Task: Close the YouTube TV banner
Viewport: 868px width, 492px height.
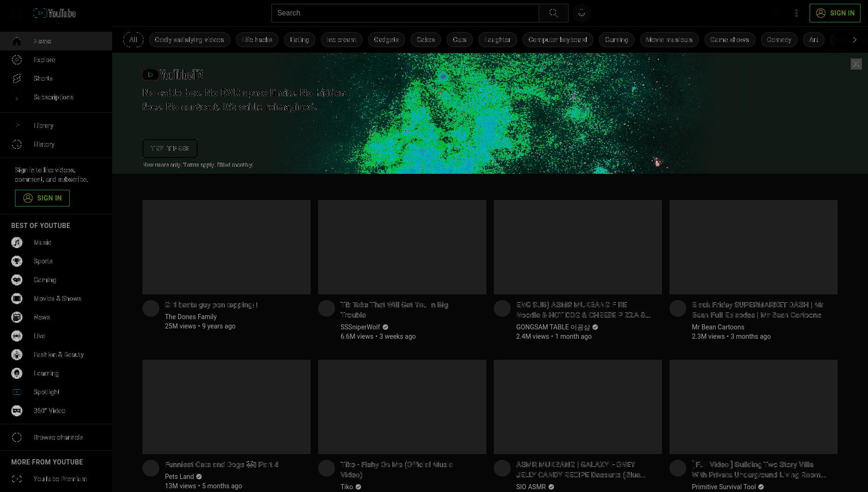Action: click(x=856, y=64)
